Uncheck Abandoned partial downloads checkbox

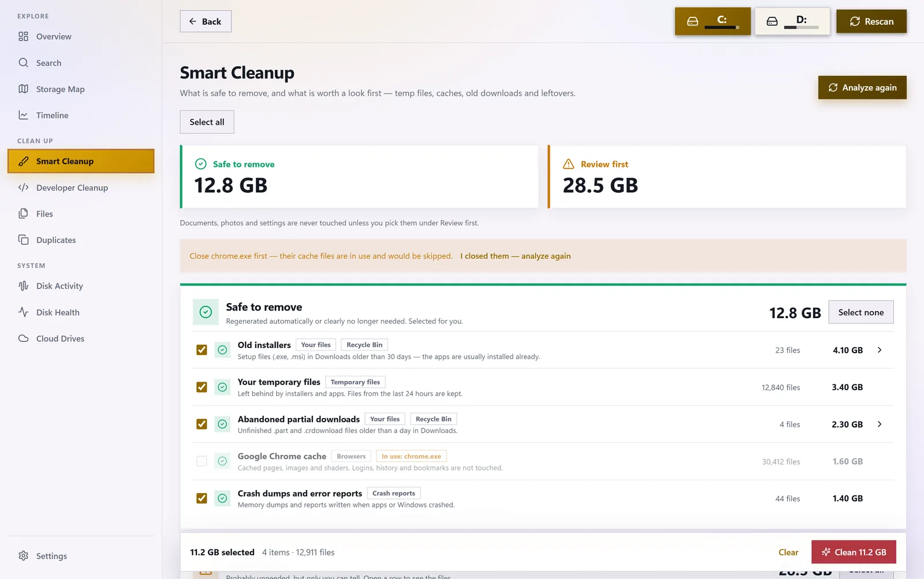tap(202, 424)
